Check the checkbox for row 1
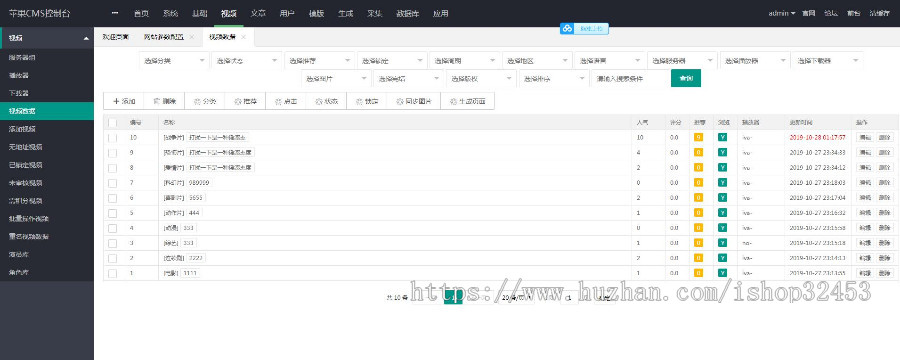Screen dimensions: 900x360 [112, 273]
